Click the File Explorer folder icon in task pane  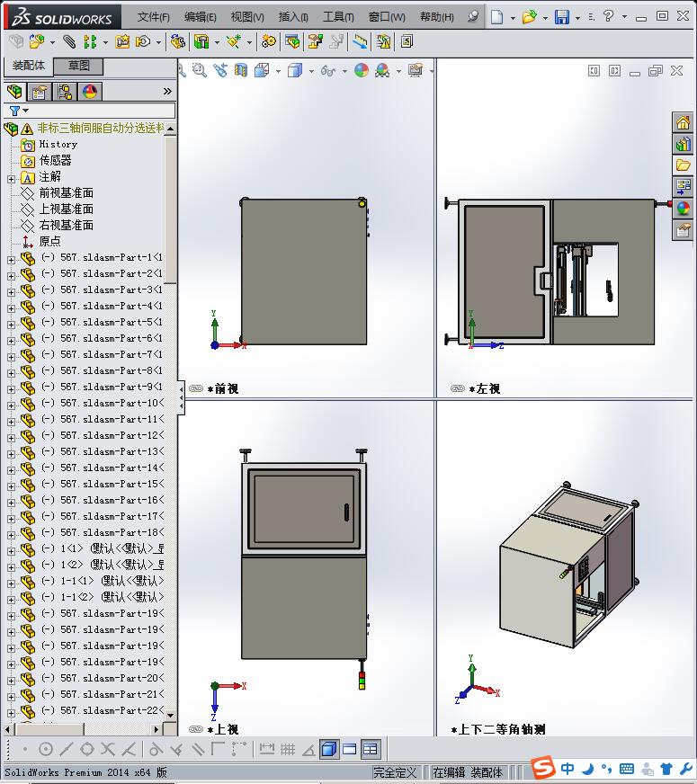(x=683, y=165)
